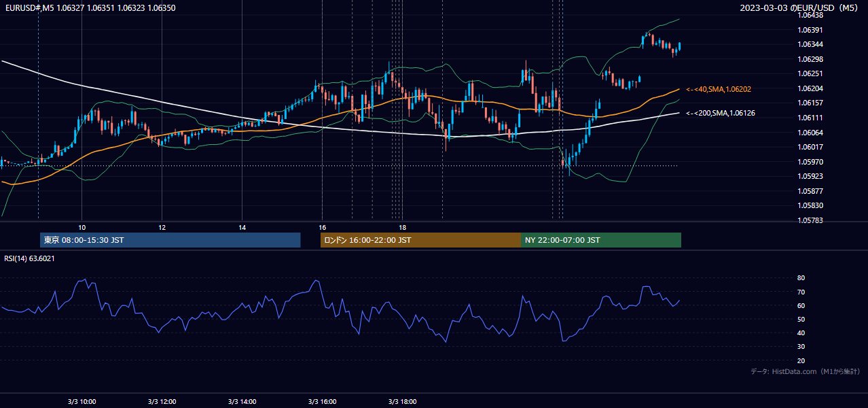Click price axis value 1.05877
The image size is (868, 408).
(x=810, y=191)
